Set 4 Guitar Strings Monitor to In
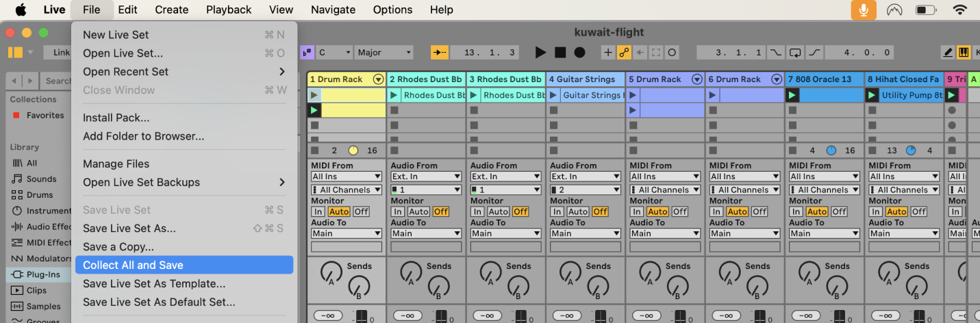 tap(557, 211)
